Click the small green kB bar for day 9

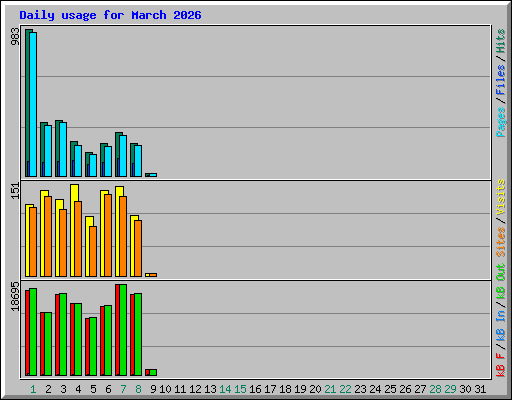click(x=153, y=372)
